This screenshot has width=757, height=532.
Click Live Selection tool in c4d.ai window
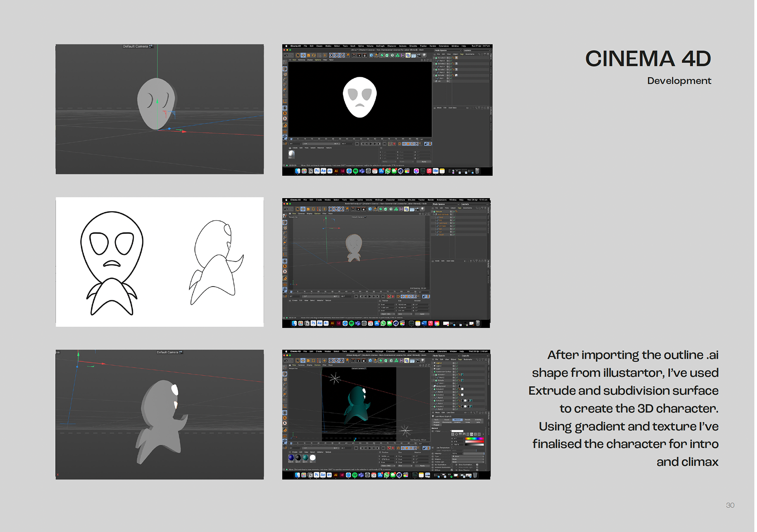[x=298, y=55]
